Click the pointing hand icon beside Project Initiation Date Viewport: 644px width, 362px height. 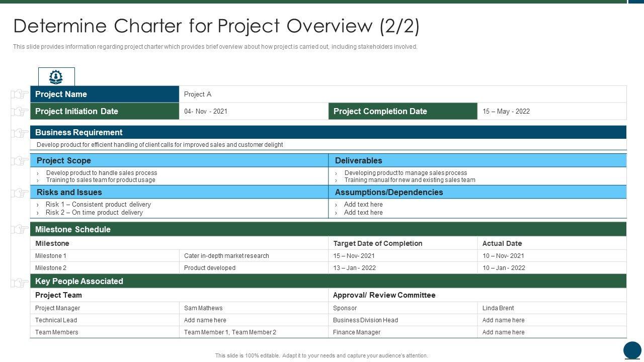click(x=20, y=111)
